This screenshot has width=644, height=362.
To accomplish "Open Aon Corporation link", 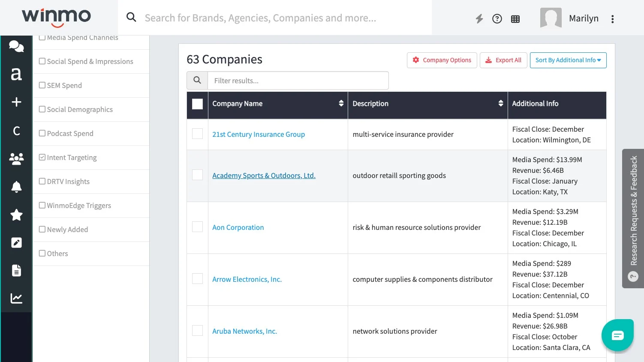I will pyautogui.click(x=238, y=227).
